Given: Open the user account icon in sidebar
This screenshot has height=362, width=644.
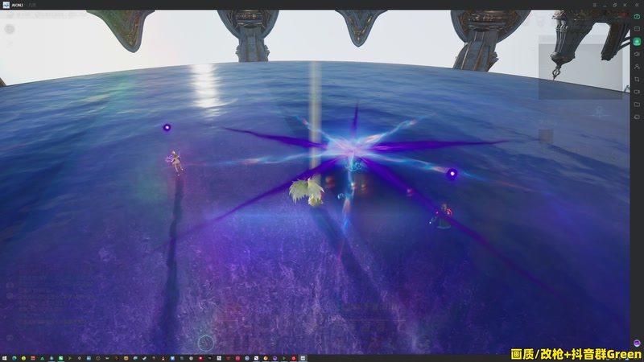Looking at the screenshot, I should tap(637, 67).
